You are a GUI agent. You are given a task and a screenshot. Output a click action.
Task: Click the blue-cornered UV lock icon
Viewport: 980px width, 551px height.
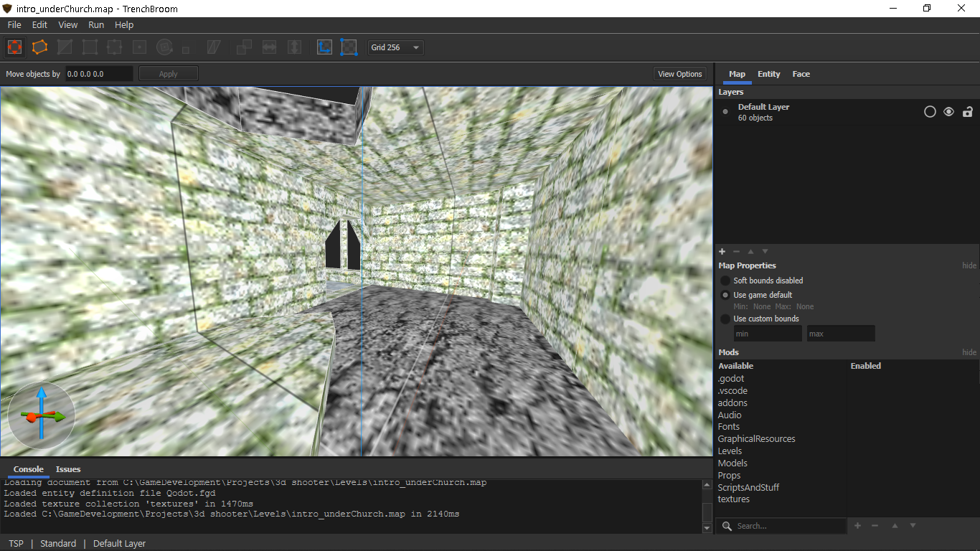[x=349, y=47]
